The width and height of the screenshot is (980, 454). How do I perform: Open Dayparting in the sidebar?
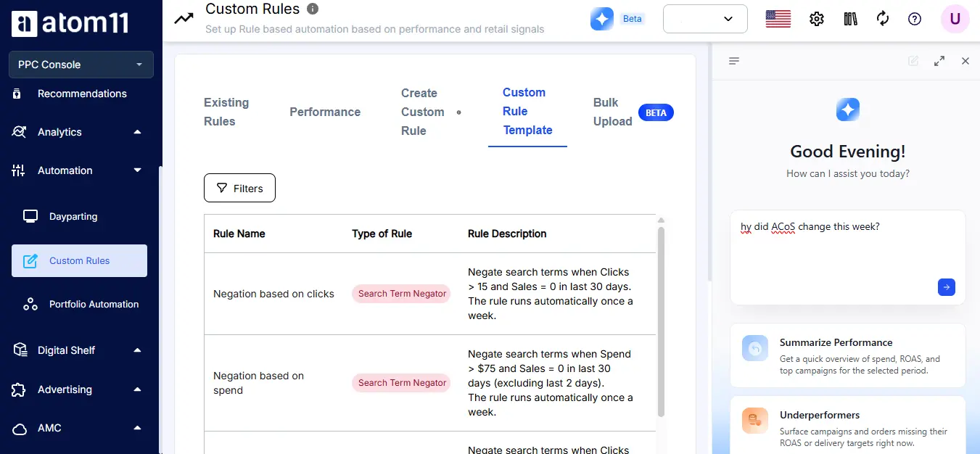coord(73,216)
